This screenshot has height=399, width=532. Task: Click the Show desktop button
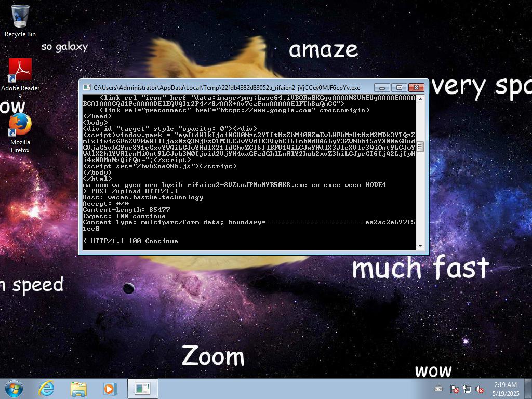(x=528, y=389)
